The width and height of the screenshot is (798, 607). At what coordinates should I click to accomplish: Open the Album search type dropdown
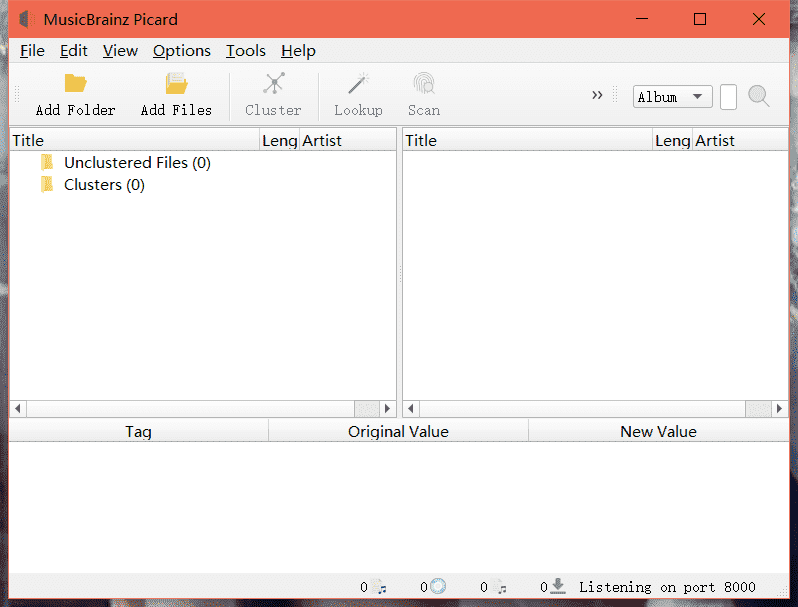(x=672, y=97)
